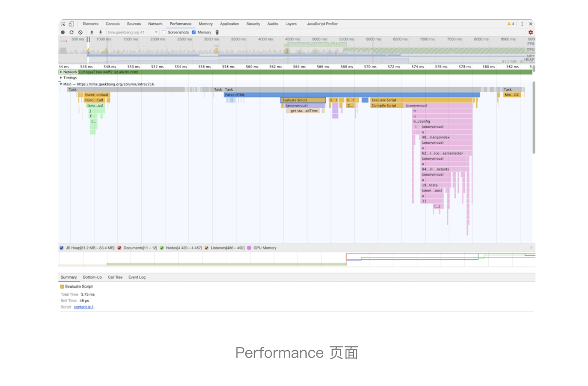Select the Parse HTML flame bar
Viewport: 588px width, 386px height.
pyautogui.click(x=352, y=95)
